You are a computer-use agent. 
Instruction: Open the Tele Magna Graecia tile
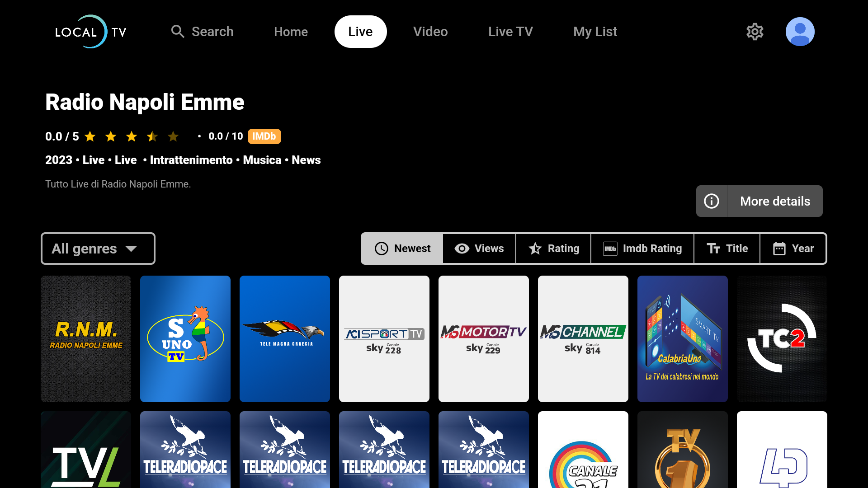pos(285,339)
